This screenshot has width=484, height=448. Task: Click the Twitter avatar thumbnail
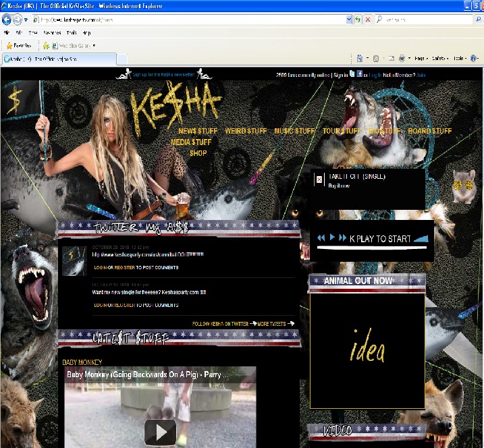[74, 260]
